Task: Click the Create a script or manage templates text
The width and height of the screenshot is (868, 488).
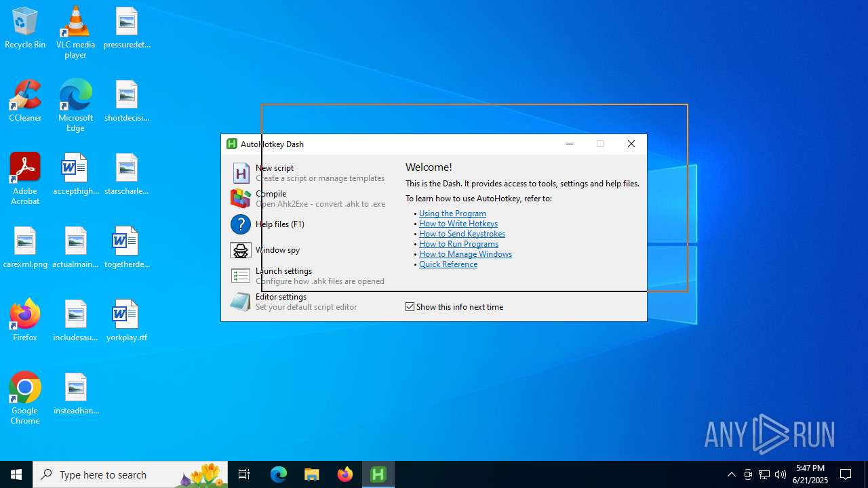Action: coord(320,178)
